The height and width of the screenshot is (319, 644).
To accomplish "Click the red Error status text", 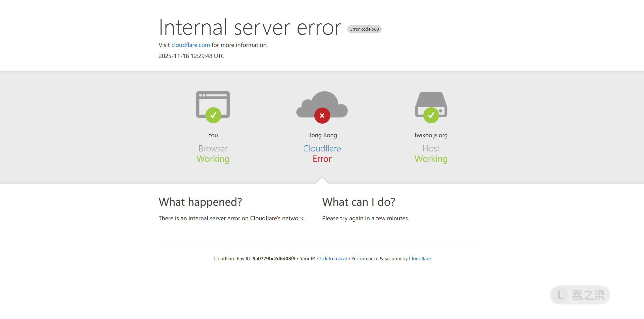I will [x=322, y=159].
